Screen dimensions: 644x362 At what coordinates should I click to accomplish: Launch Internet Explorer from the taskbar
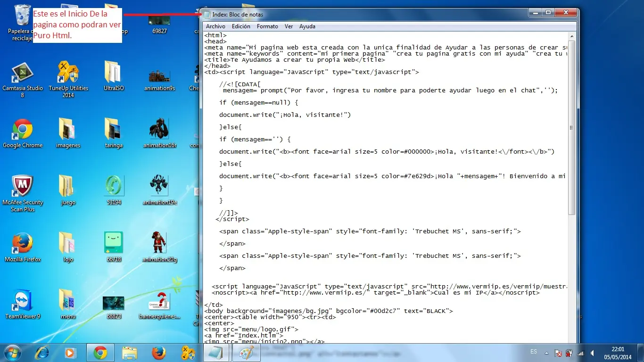42,353
